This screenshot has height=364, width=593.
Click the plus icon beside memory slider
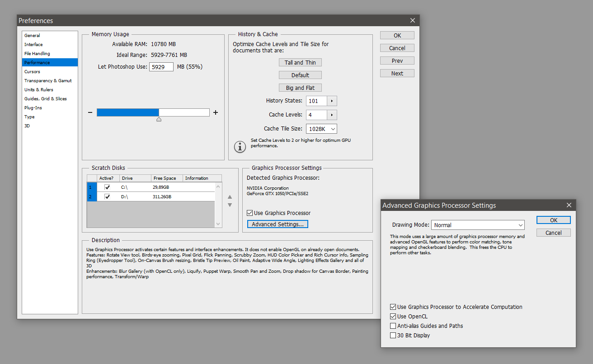coord(216,112)
